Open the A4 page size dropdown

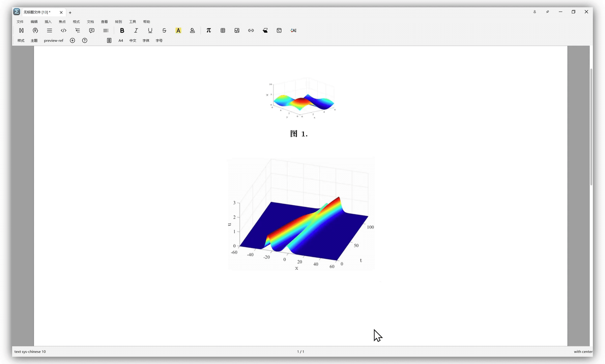pyautogui.click(x=121, y=40)
